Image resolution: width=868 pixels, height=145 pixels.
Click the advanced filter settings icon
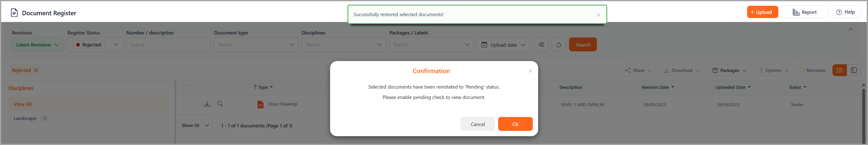[541, 44]
